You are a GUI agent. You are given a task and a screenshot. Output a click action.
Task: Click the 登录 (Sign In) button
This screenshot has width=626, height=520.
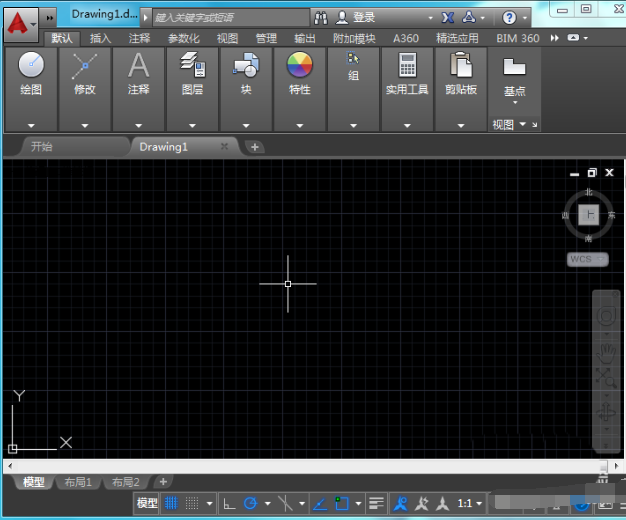(x=362, y=18)
